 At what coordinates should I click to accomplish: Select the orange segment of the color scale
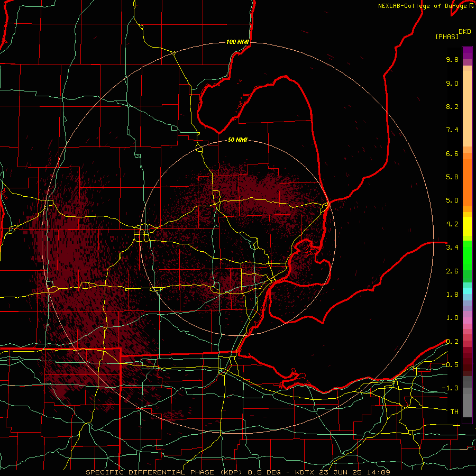(x=467, y=182)
